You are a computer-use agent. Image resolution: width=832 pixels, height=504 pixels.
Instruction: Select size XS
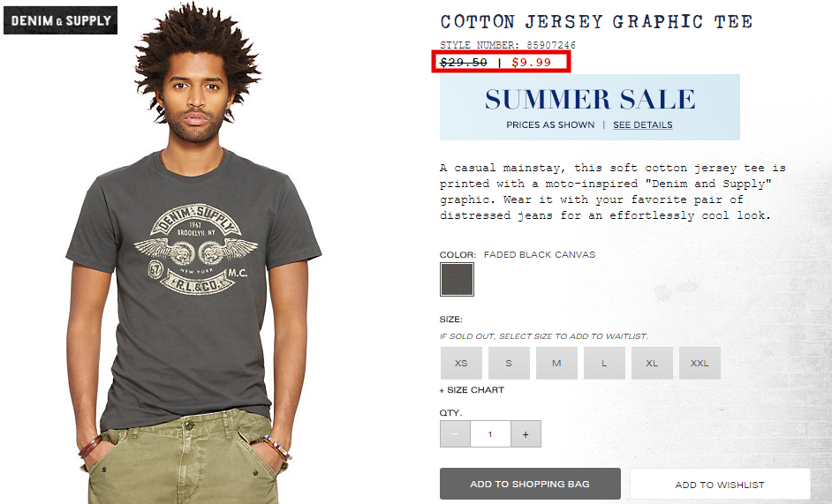pyautogui.click(x=461, y=364)
